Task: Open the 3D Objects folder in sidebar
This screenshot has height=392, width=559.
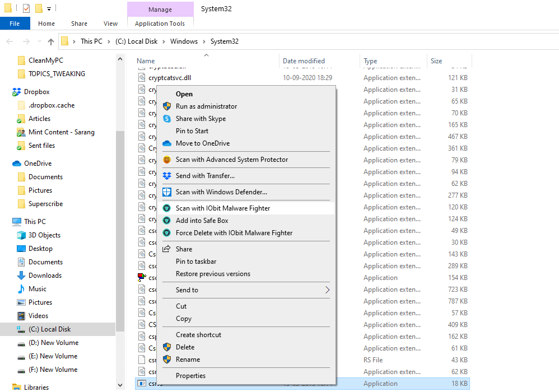Action: [44, 235]
